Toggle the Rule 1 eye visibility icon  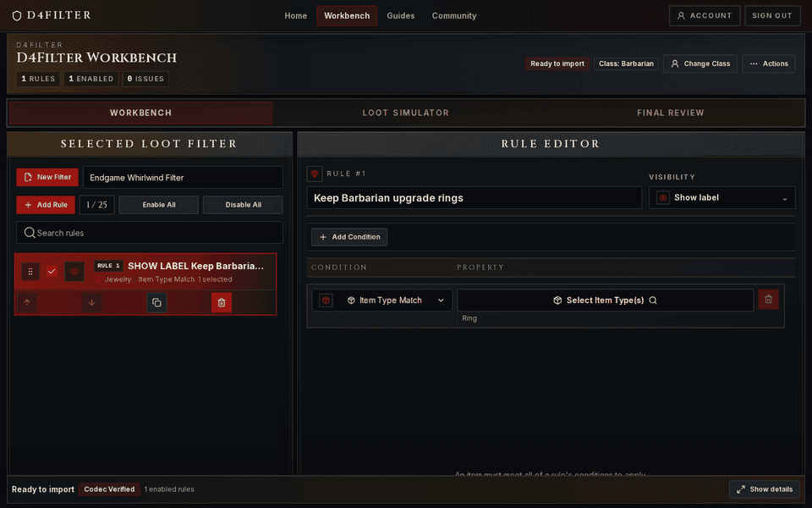coord(74,272)
